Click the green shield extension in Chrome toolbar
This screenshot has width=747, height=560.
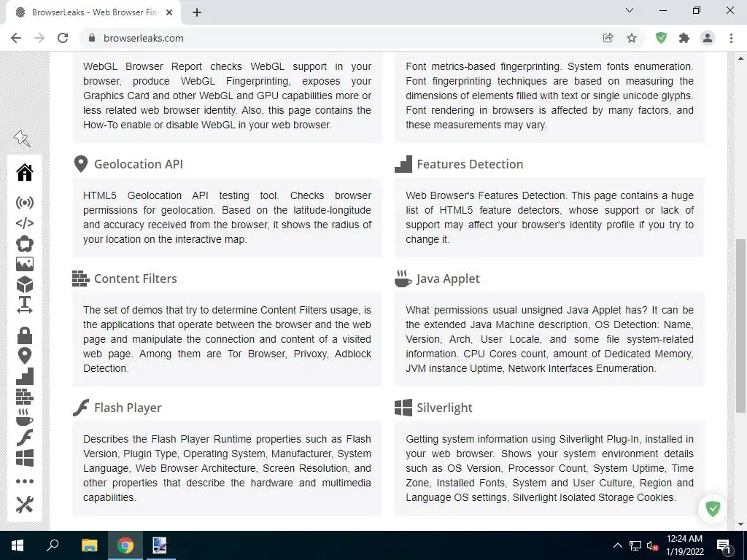tap(661, 38)
